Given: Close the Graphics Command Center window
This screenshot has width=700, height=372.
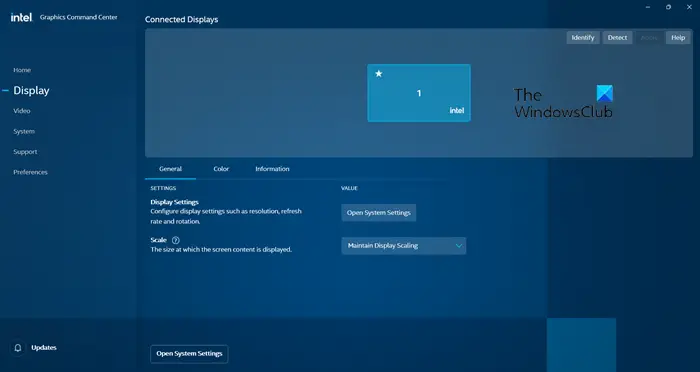Looking at the screenshot, I should pyautogui.click(x=689, y=7).
